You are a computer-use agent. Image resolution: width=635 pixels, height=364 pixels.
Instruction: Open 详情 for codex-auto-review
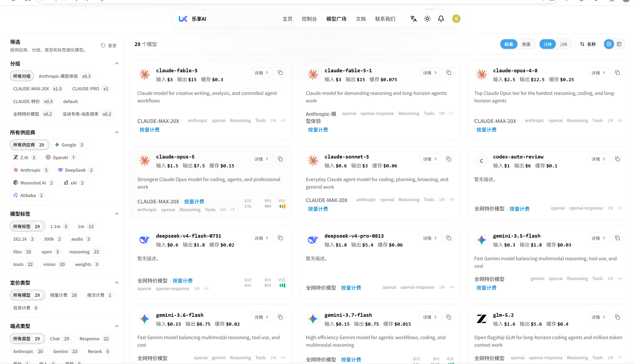tap(598, 159)
